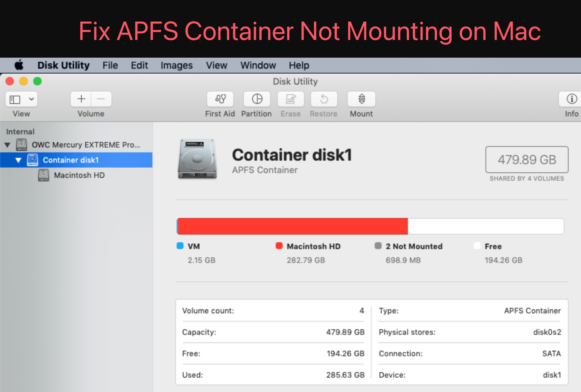Click 'SHARED BY 4 VOLUMES' label
The width and height of the screenshot is (581, 392).
tap(527, 179)
